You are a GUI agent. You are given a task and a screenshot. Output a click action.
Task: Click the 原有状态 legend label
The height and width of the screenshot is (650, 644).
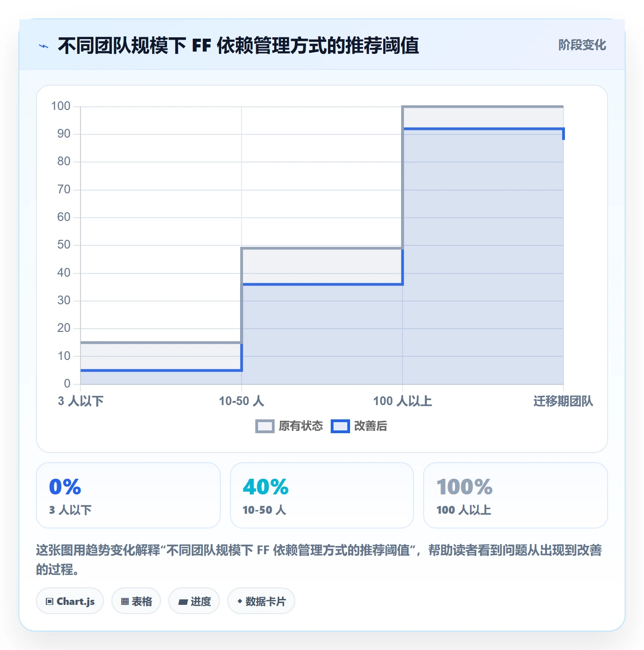point(301,426)
